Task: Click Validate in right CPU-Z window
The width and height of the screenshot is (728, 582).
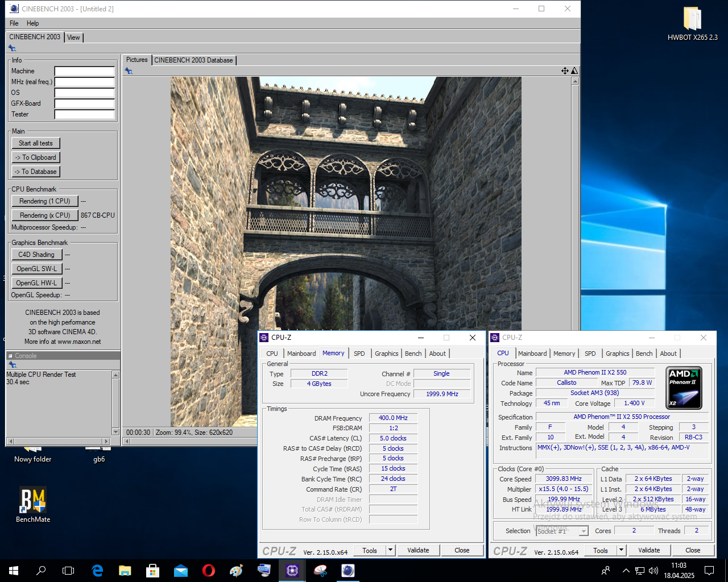Action: tap(649, 550)
